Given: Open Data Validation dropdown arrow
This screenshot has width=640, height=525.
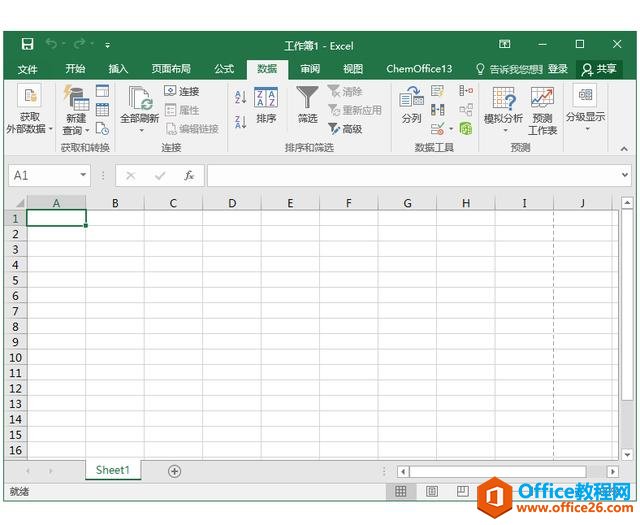Looking at the screenshot, I should 451,129.
